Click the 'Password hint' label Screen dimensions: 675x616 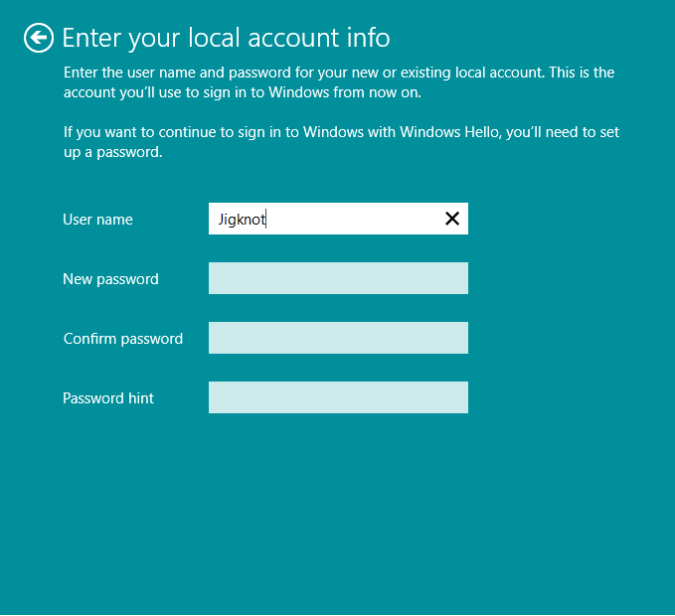point(108,398)
